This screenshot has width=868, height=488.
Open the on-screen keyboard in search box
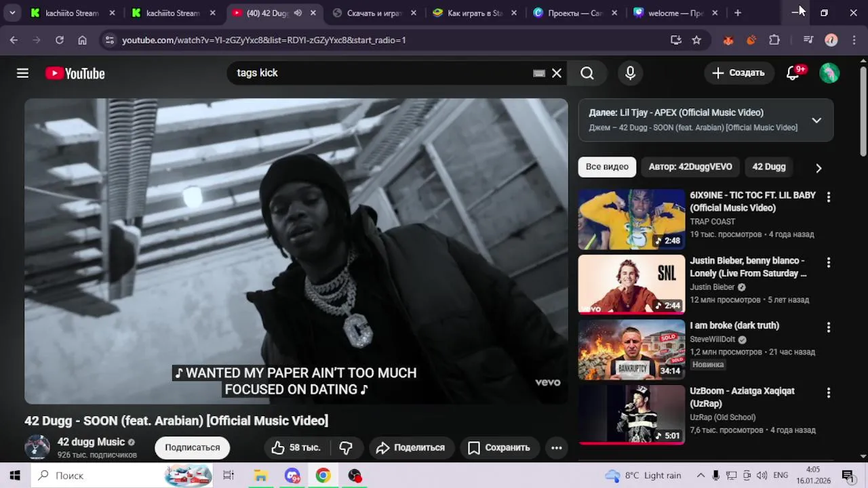click(539, 73)
